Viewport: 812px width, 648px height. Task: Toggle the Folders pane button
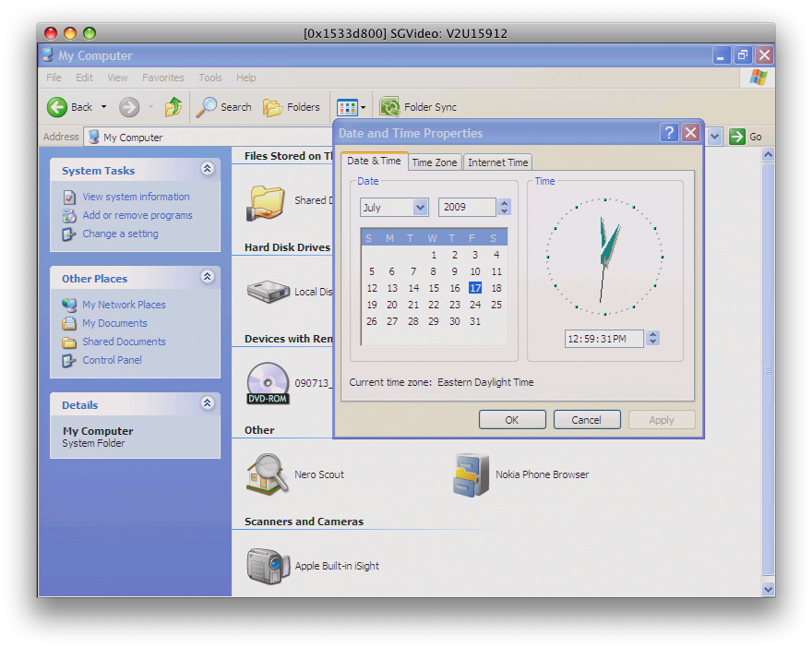[x=292, y=107]
